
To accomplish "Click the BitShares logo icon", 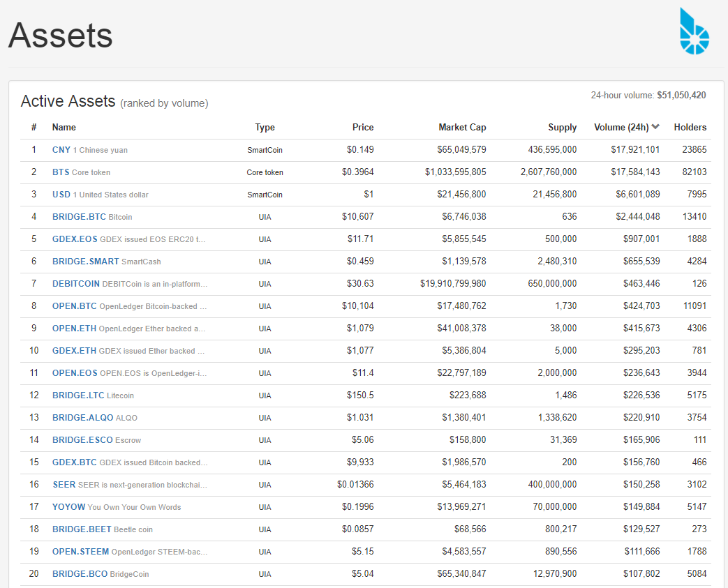I will (694, 31).
